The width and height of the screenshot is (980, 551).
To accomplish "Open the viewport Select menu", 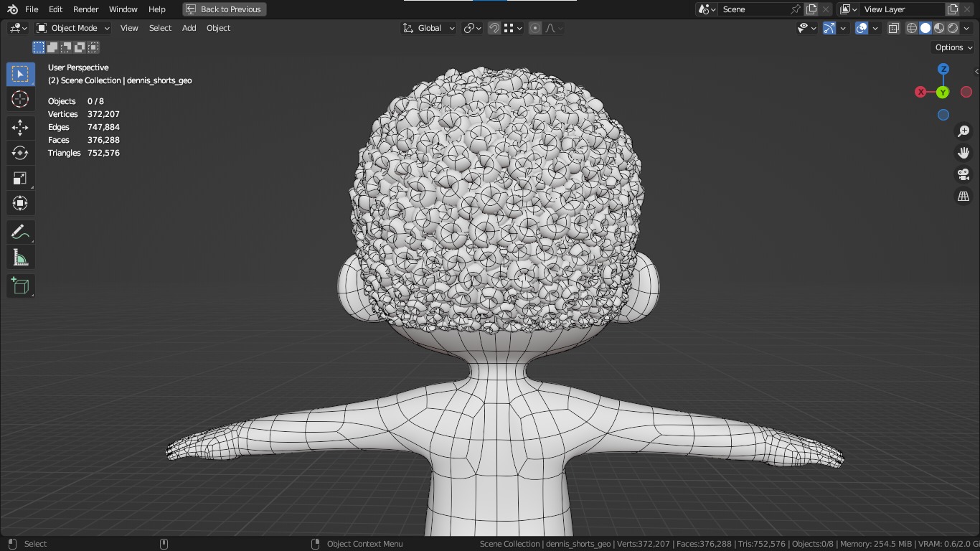I will pyautogui.click(x=160, y=28).
